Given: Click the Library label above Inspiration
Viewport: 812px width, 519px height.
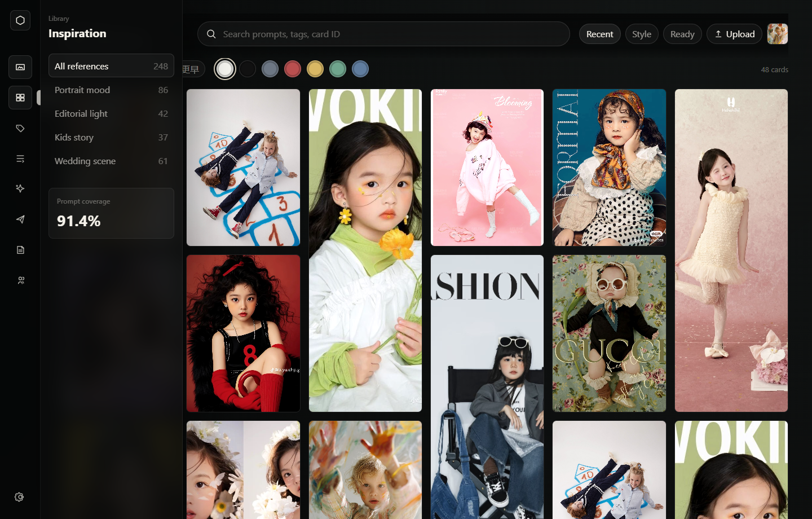Looking at the screenshot, I should tap(59, 19).
